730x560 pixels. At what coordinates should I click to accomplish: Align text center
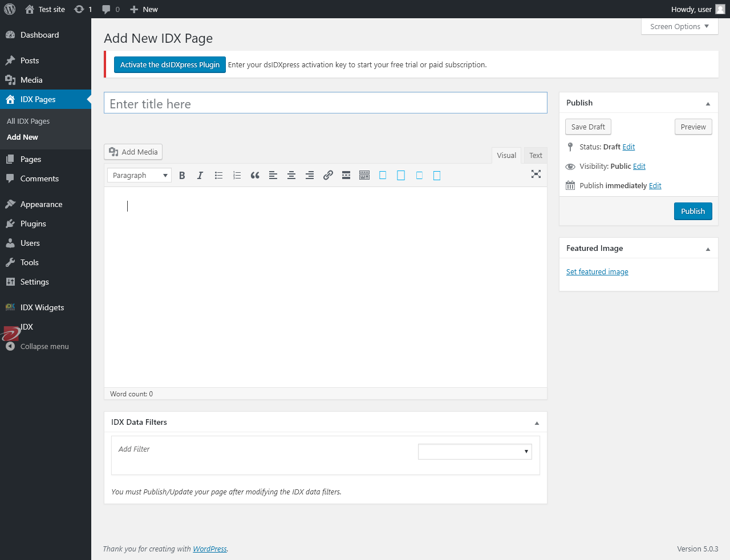pyautogui.click(x=291, y=175)
